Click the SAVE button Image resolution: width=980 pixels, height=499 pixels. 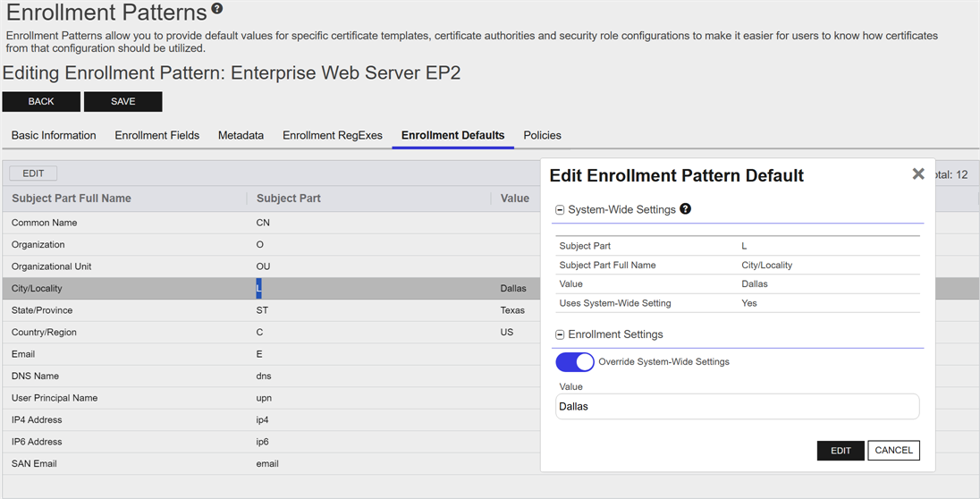(x=123, y=102)
